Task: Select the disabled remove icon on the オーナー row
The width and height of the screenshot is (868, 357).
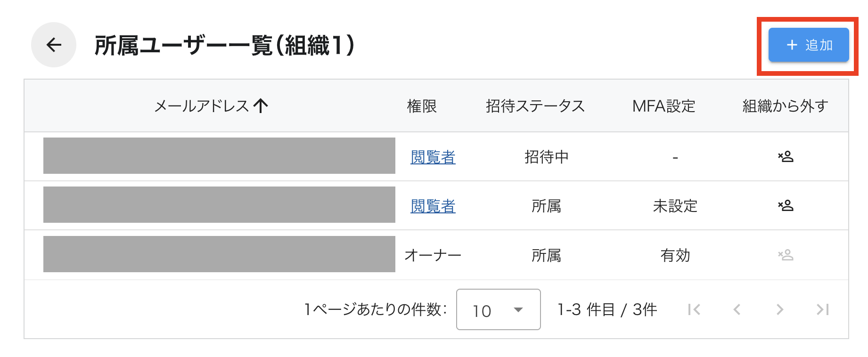Action: (786, 255)
